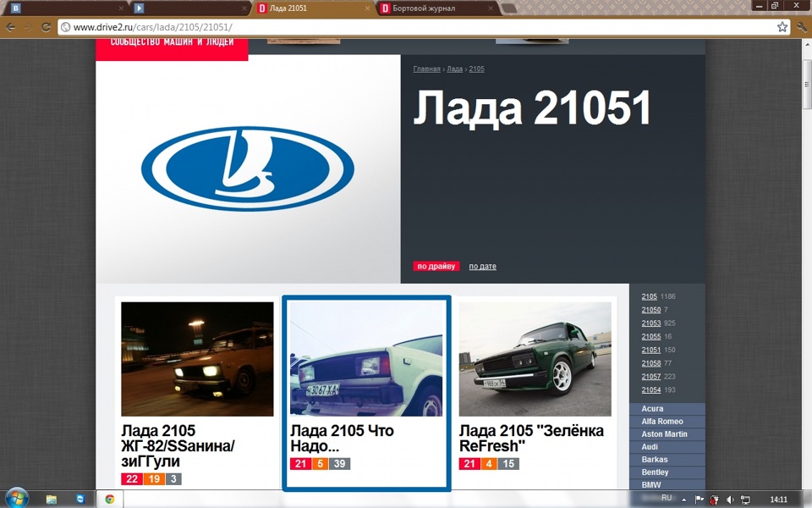Open the night-time Lada 2105 photo

197,359
